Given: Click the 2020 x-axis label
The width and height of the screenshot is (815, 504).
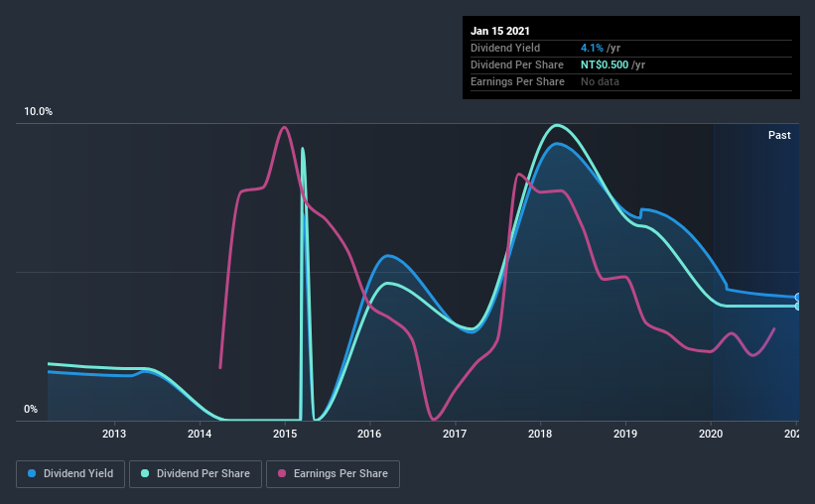Looking at the screenshot, I should [711, 434].
